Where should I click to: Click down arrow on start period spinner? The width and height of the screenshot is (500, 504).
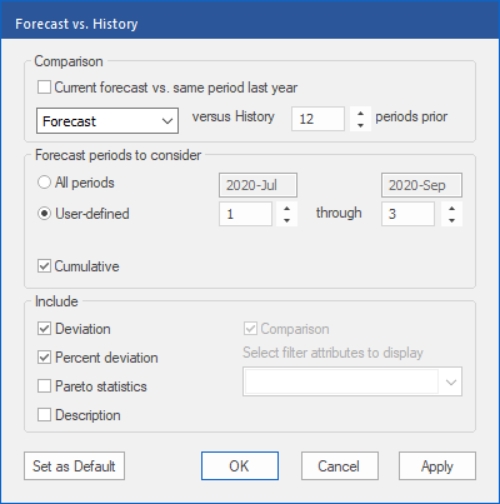[x=287, y=220]
